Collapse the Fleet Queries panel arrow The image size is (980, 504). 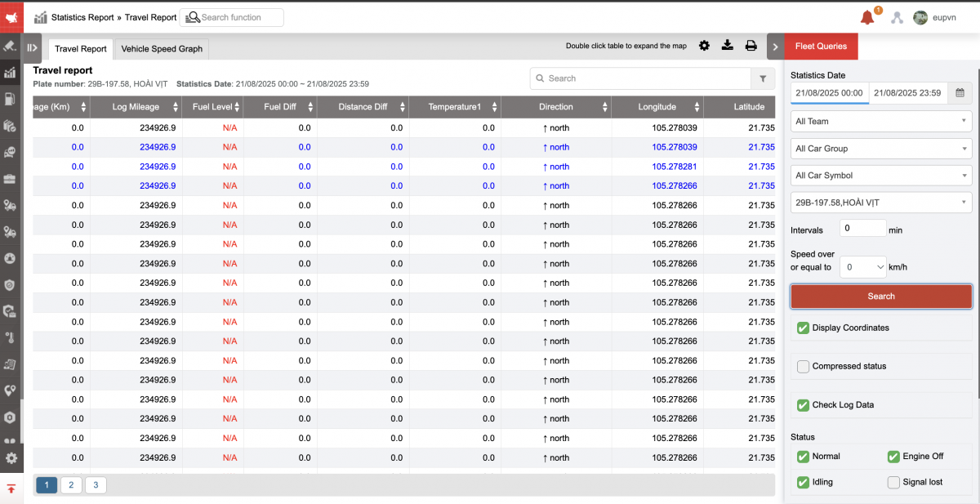tap(775, 47)
